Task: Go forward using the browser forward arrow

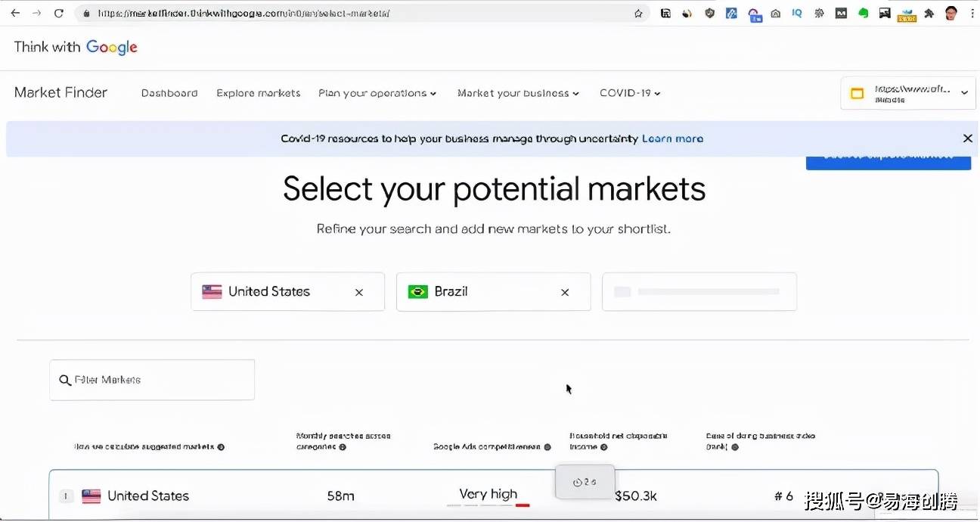Action: tap(37, 14)
